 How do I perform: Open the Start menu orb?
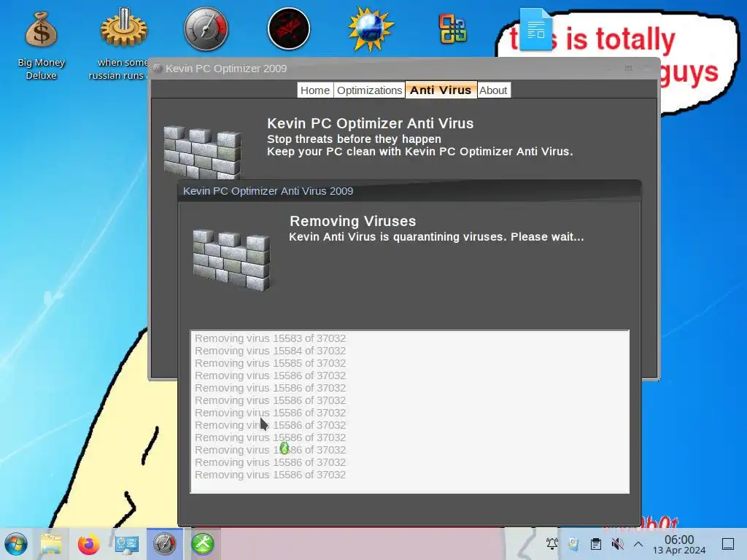pyautogui.click(x=16, y=544)
